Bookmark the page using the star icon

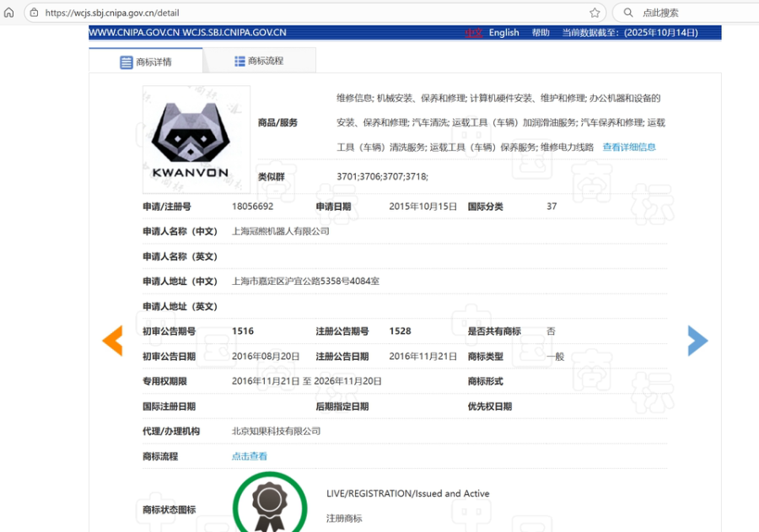click(x=593, y=13)
